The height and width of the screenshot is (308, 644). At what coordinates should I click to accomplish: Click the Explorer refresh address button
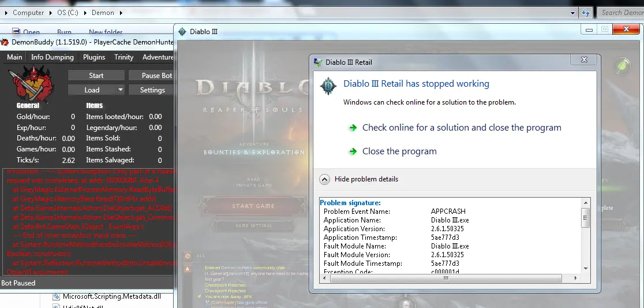586,13
